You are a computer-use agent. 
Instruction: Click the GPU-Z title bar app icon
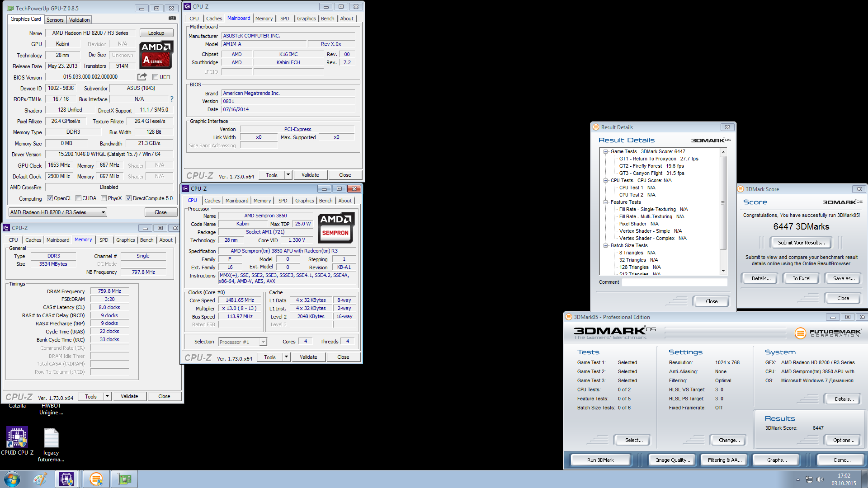[x=10, y=8]
